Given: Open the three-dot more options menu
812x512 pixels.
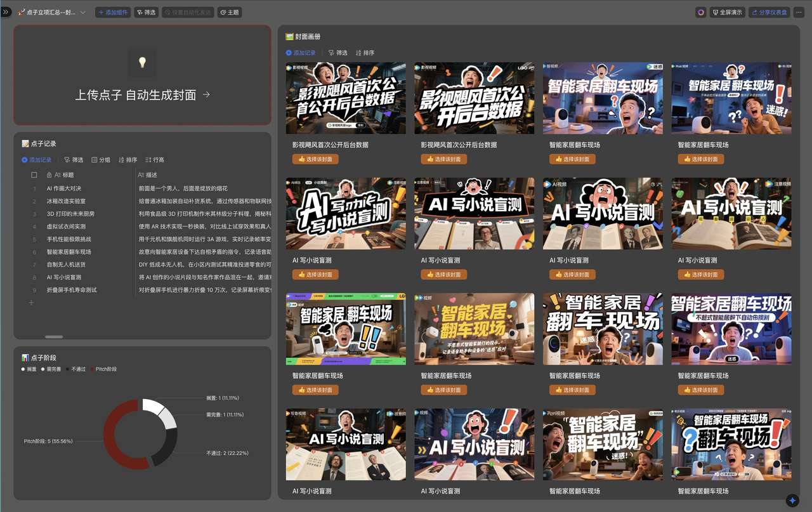Looking at the screenshot, I should 799,12.
